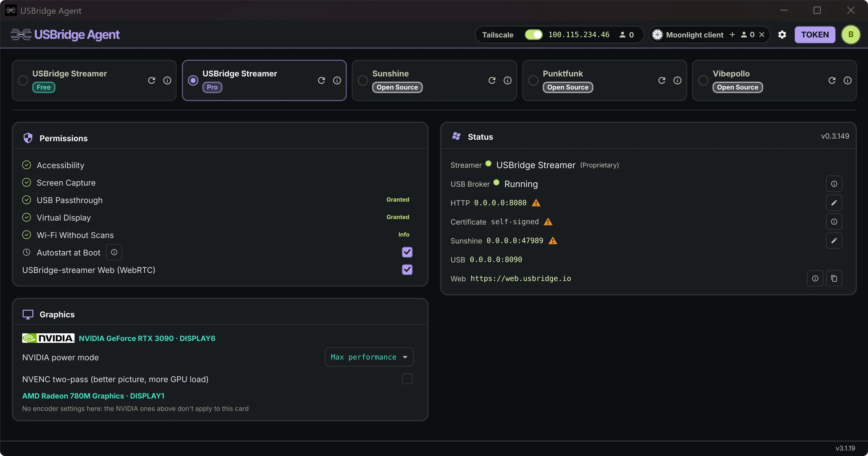Open the Sunshine card info icon

[x=508, y=80]
